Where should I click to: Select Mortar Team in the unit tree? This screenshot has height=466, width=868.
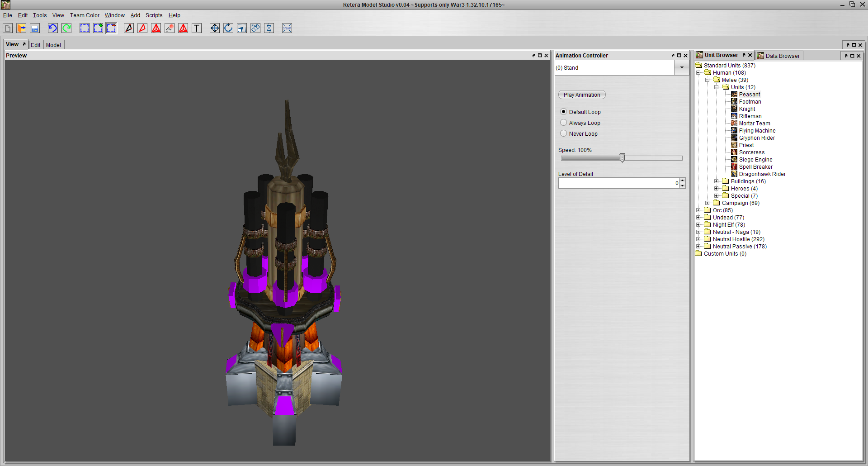coord(755,123)
